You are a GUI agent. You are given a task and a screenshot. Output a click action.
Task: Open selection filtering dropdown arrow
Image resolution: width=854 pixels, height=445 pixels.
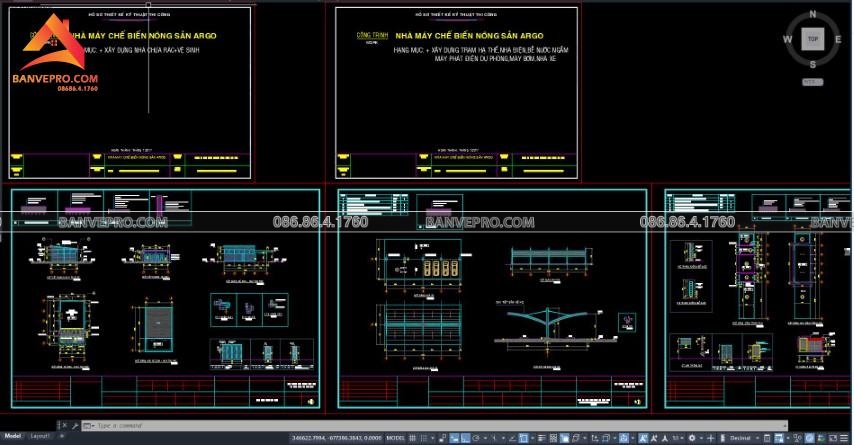click(615, 438)
